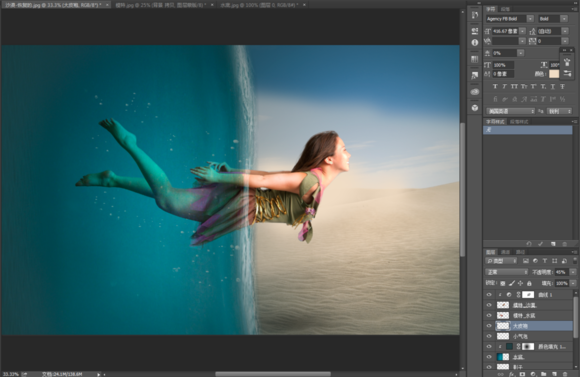
Task: Create new character style icon
Action: pos(553,244)
